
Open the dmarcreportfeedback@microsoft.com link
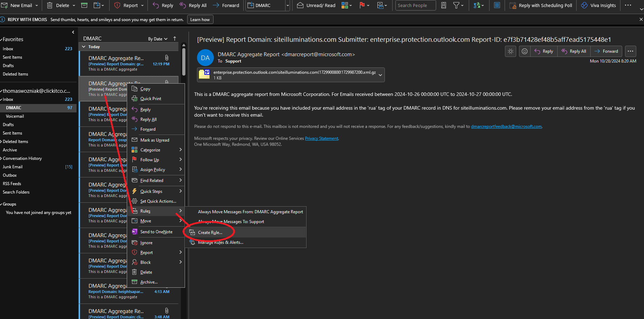506,126
